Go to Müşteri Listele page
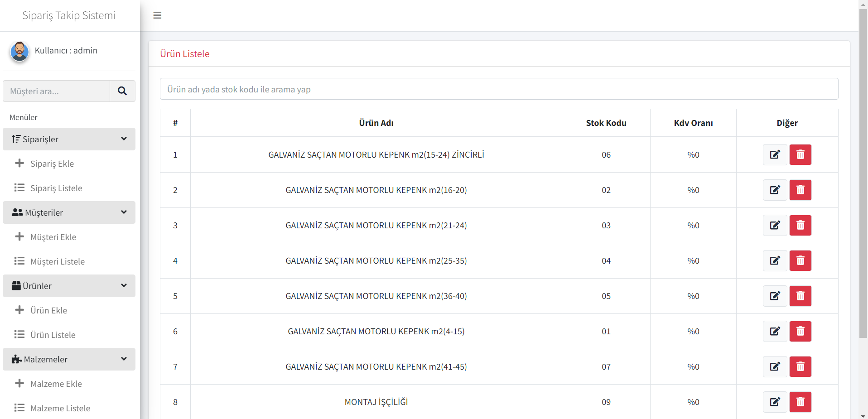The height and width of the screenshot is (419, 868). click(x=57, y=261)
